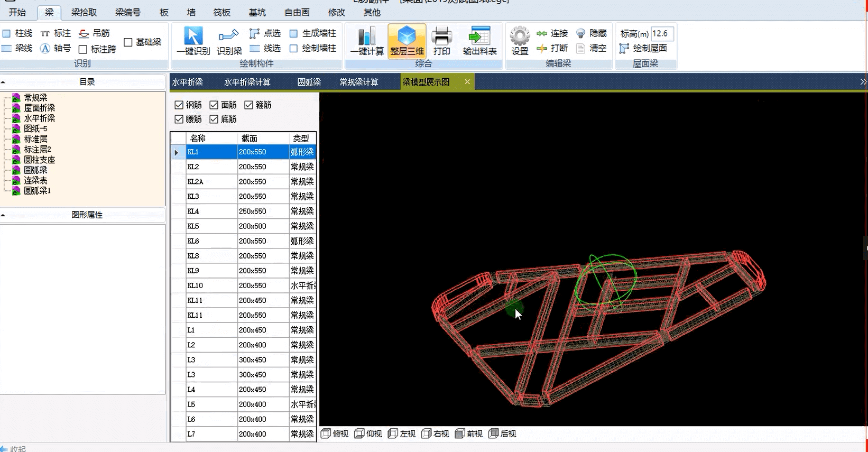Click the 一键识别 recognition tool icon
This screenshot has width=868, height=452.
pyautogui.click(x=193, y=37)
